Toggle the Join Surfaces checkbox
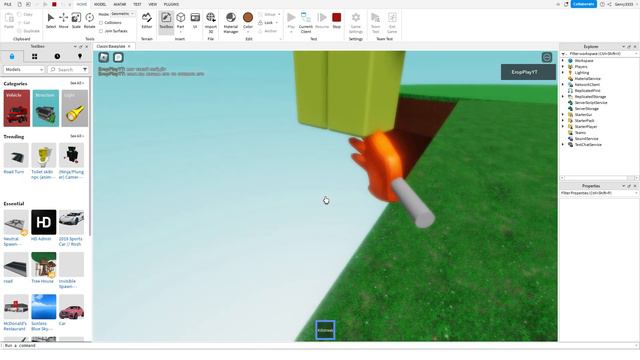The width and height of the screenshot is (640, 360). click(101, 31)
